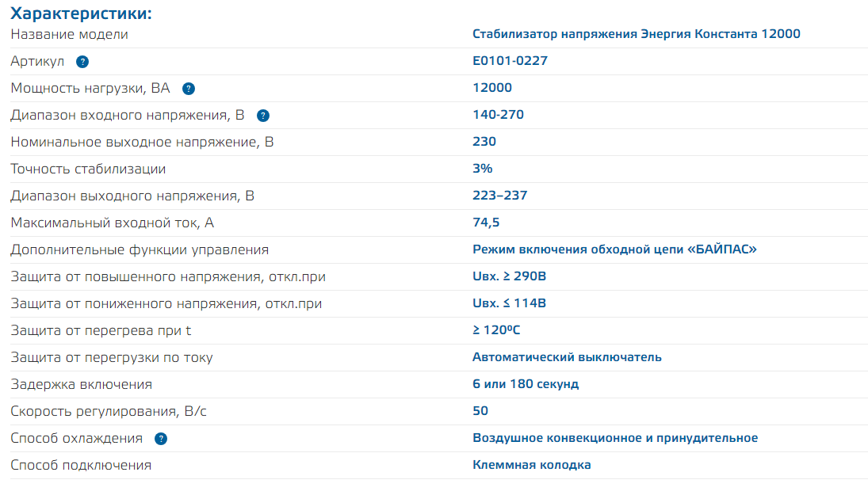The width and height of the screenshot is (868, 495).
Task: Select the output range value 223–237
Action: tap(499, 196)
